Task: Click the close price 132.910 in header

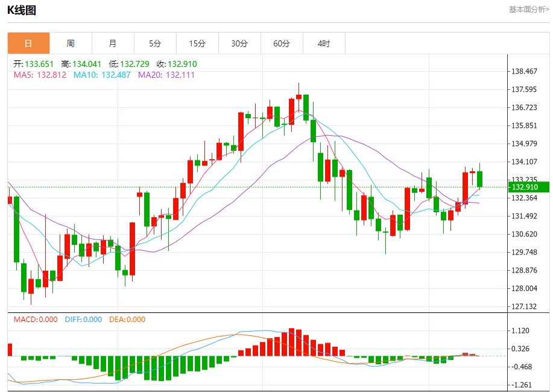Action: click(182, 64)
